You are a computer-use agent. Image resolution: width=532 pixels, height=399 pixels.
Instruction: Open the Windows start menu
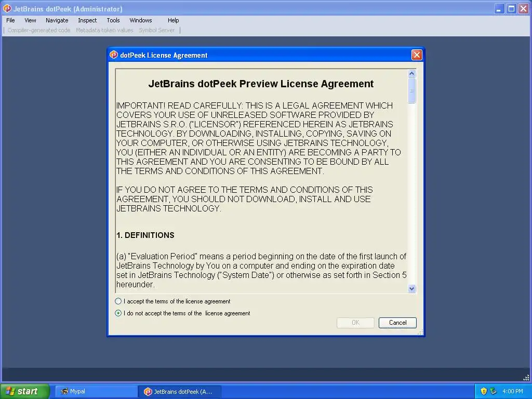point(25,391)
